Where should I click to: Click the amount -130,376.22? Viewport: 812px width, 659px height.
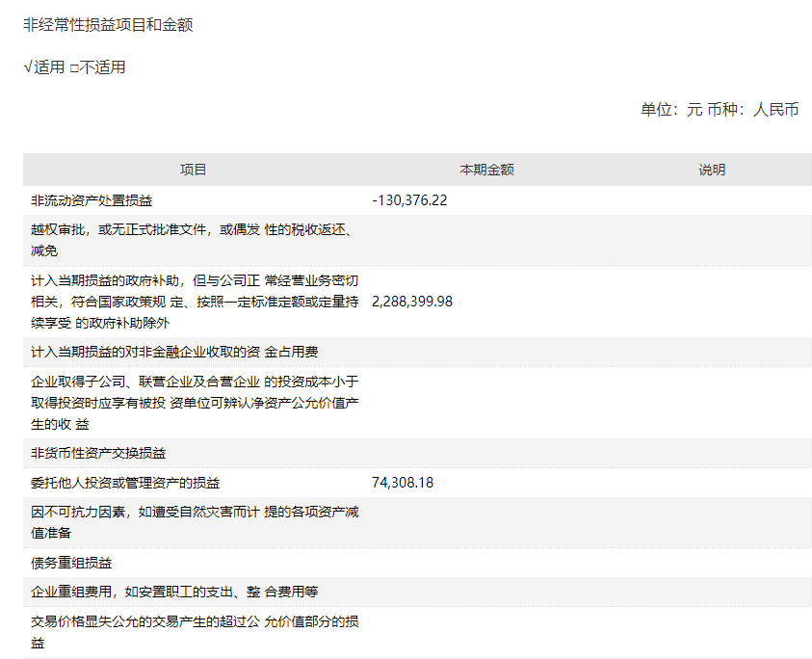tap(409, 200)
